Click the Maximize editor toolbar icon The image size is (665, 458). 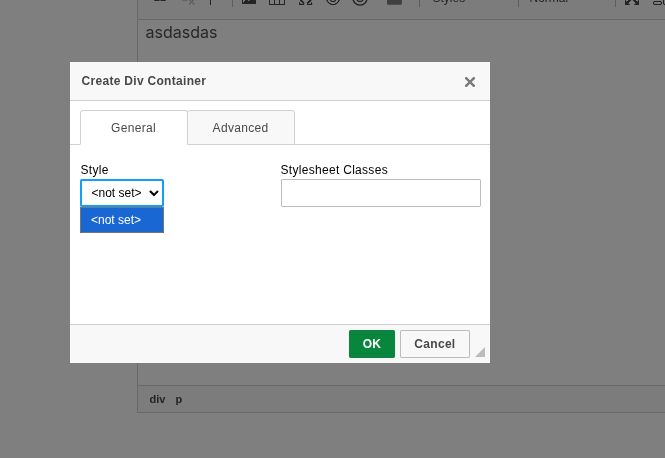tap(631, 2)
